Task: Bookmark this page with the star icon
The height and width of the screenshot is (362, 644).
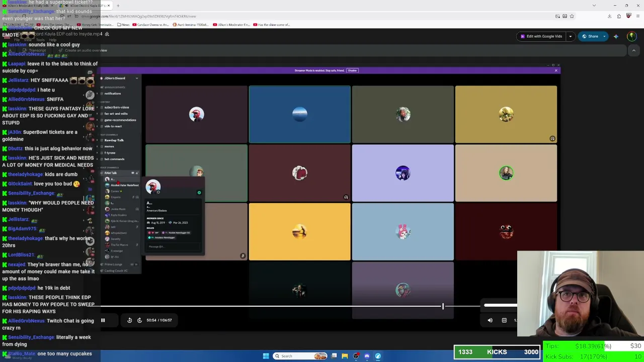Action: (x=572, y=16)
